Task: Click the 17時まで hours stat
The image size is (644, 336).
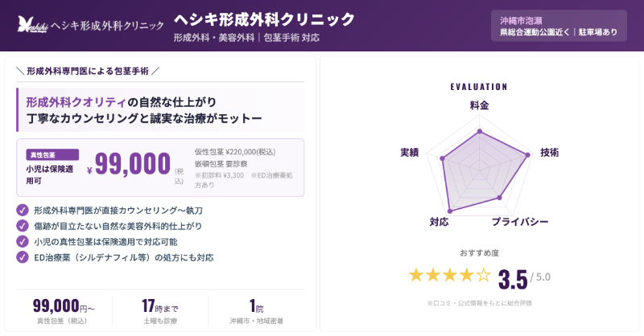Action: coord(160,306)
